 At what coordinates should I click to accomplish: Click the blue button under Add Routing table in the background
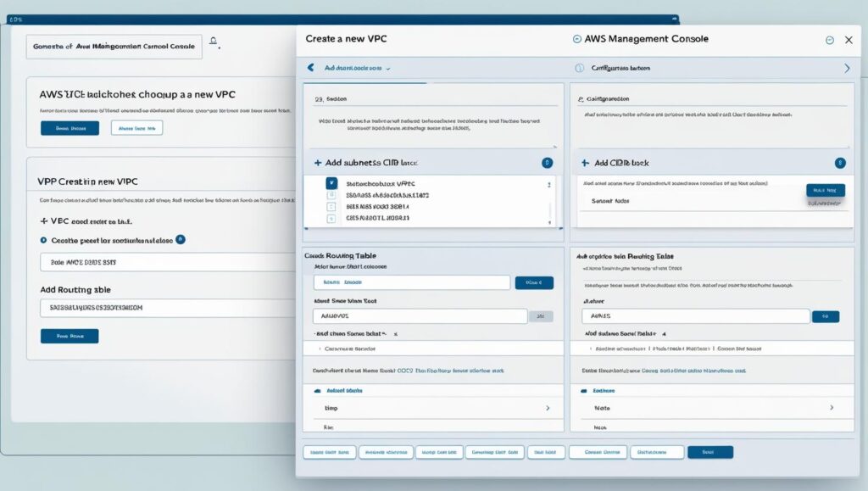pos(70,336)
